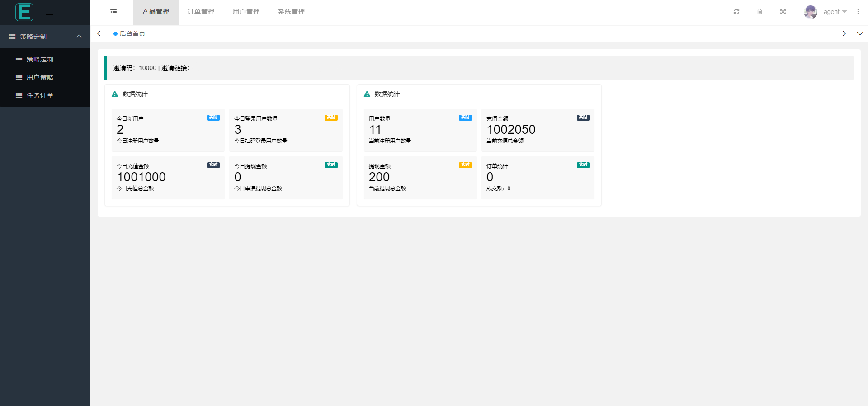Click the green E logo
This screenshot has width=868, height=406.
click(24, 12)
